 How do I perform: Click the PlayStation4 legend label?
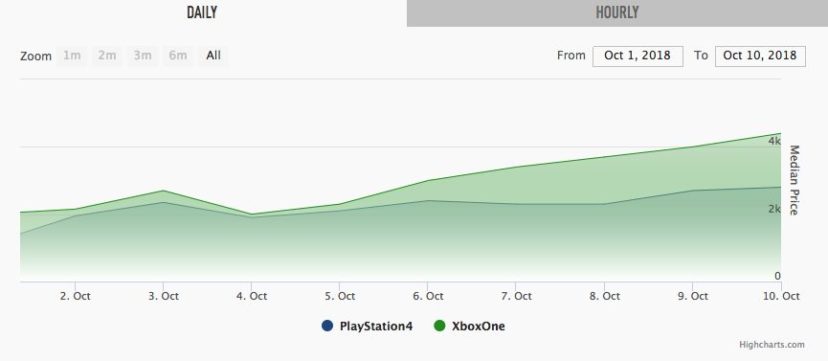376,326
